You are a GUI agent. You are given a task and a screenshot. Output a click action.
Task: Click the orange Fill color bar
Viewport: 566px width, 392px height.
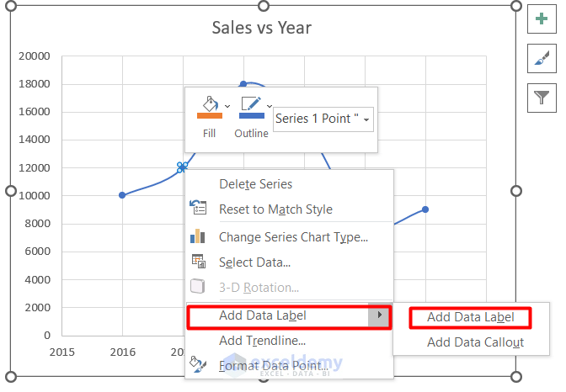click(209, 116)
